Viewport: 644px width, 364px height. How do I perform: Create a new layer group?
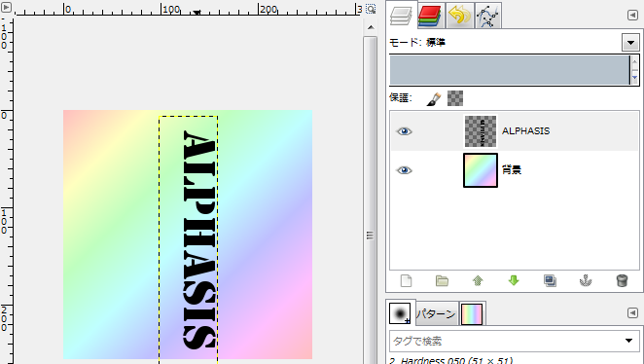442,281
